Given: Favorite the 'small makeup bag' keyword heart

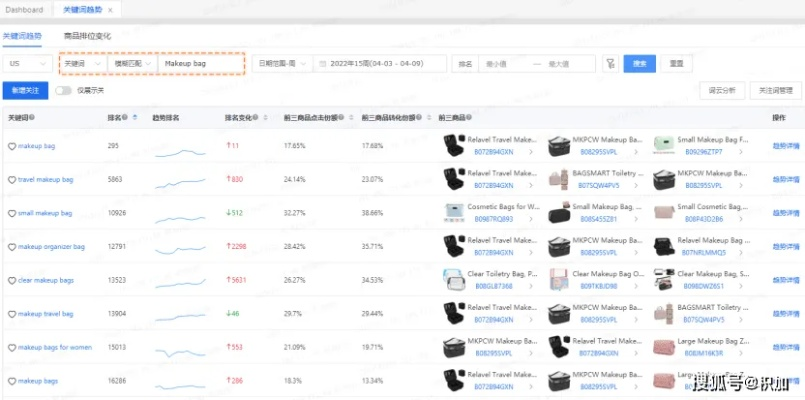Looking at the screenshot, I should 12,213.
